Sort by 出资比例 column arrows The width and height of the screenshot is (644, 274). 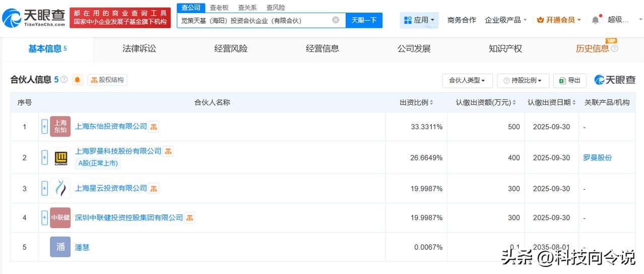click(x=431, y=102)
